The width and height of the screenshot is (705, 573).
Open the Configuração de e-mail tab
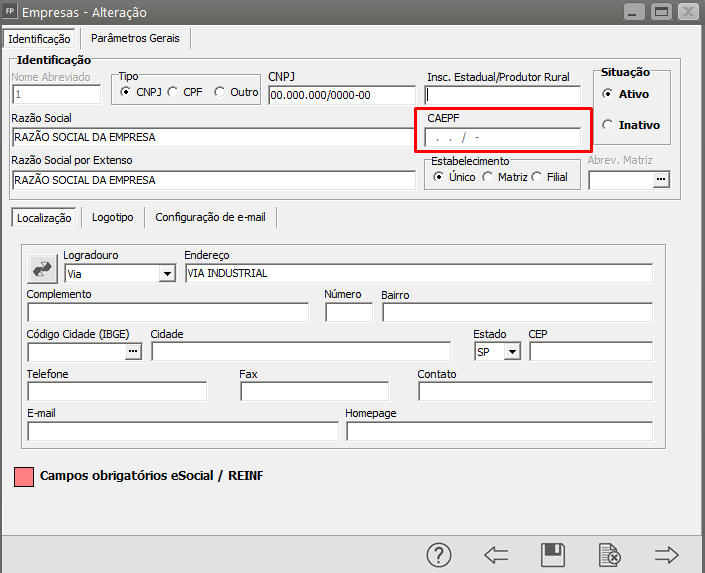coord(211,217)
